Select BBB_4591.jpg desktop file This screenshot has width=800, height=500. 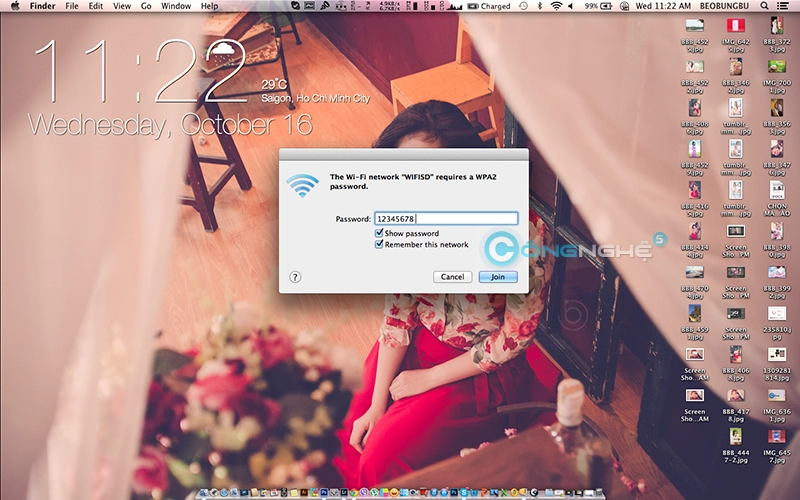click(694, 323)
